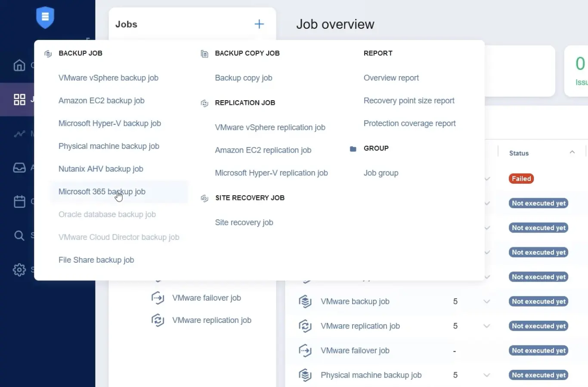
Task: Choose Microsoft Hyper-V backup job
Action: pos(110,123)
